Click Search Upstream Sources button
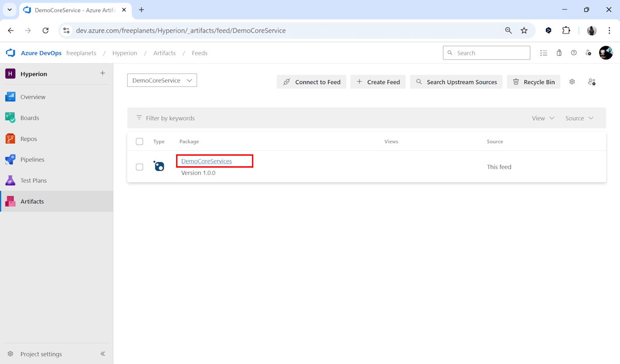The width and height of the screenshot is (620, 364). (x=456, y=82)
